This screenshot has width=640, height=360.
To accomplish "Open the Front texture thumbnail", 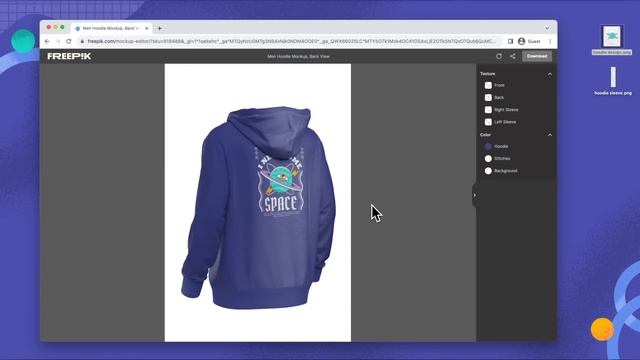I will tap(488, 85).
